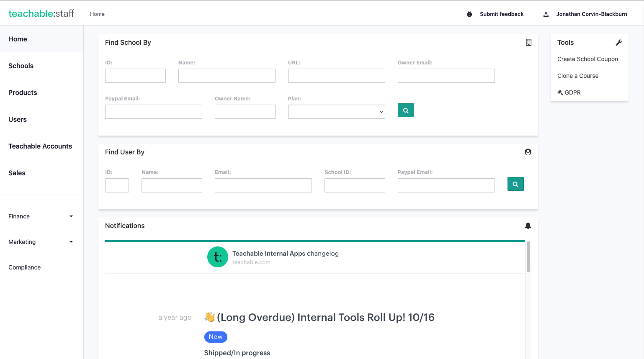Click the wrench icon in Tools panel
Screen dimensions: 644x359
(x=619, y=42)
